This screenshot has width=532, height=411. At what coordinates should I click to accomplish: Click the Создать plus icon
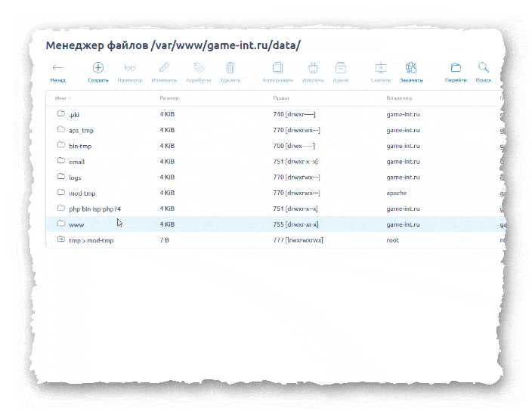(98, 67)
